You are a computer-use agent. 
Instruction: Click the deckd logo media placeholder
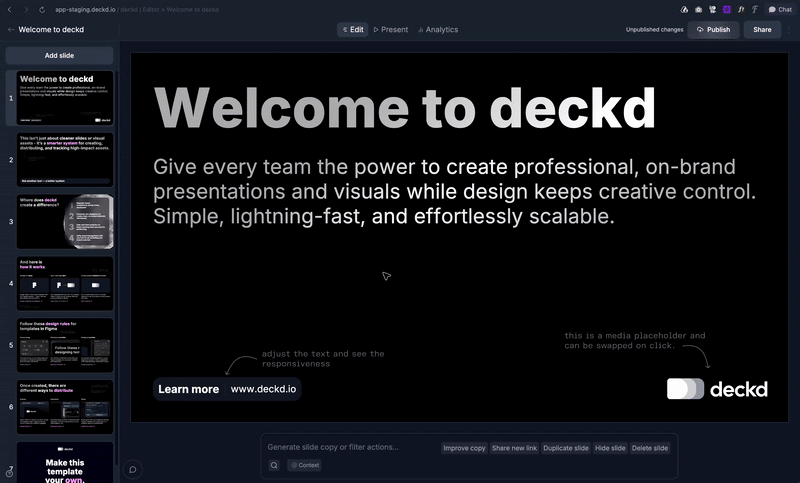click(717, 389)
